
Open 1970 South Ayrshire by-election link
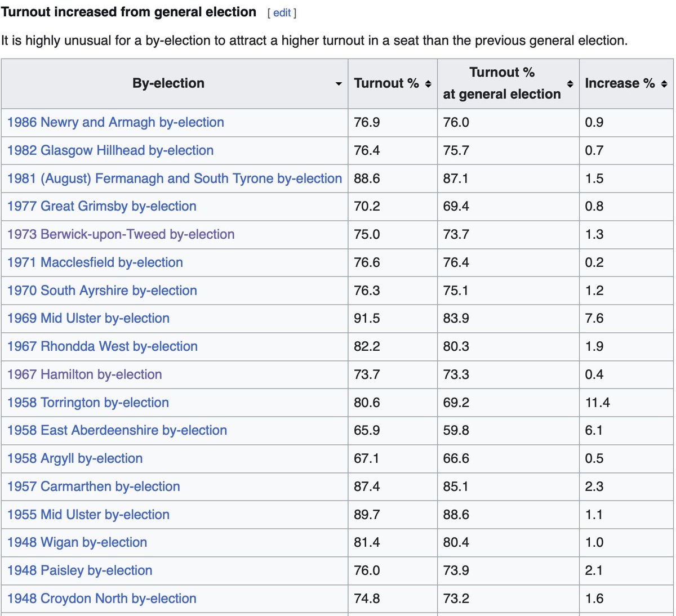[102, 291]
